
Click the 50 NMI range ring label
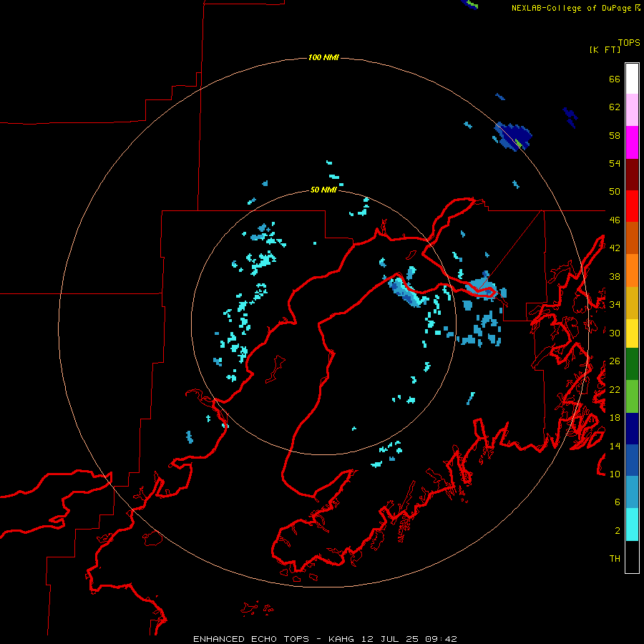[x=323, y=190]
